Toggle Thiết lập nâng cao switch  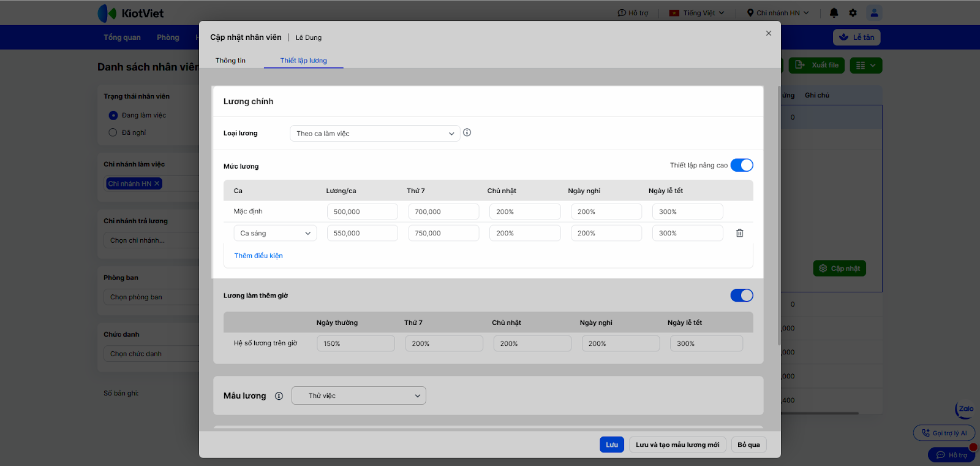click(x=742, y=166)
